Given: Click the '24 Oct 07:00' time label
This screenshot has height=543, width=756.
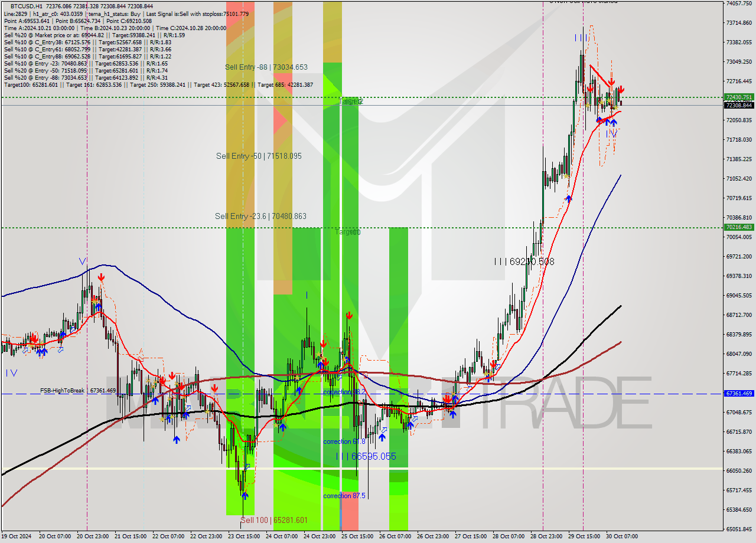Looking at the screenshot, I should point(281,537).
